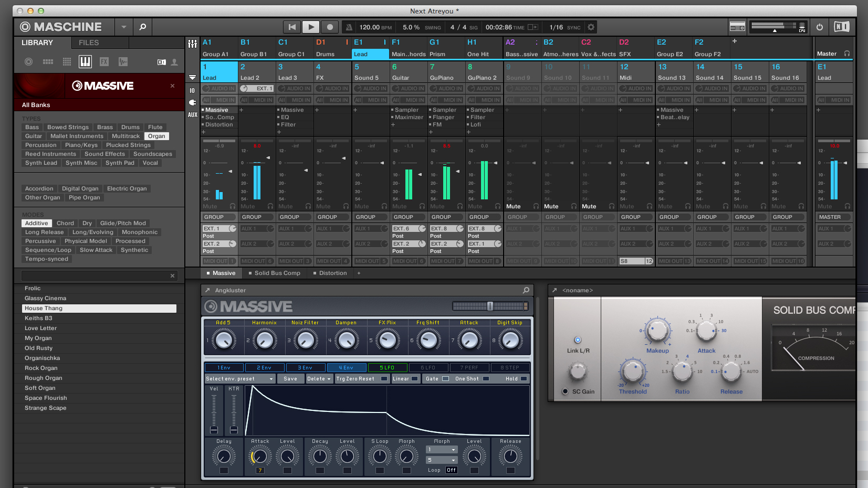Open Select env. preset dropdown
868x488 pixels.
click(x=240, y=378)
